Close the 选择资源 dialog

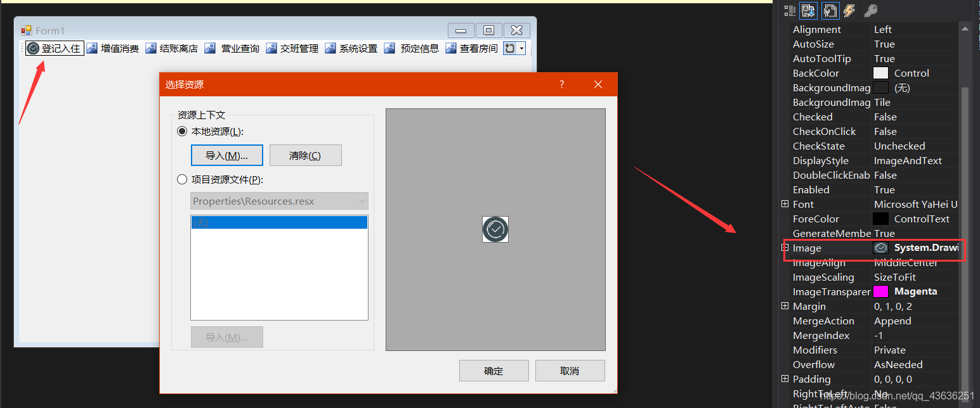(x=598, y=84)
